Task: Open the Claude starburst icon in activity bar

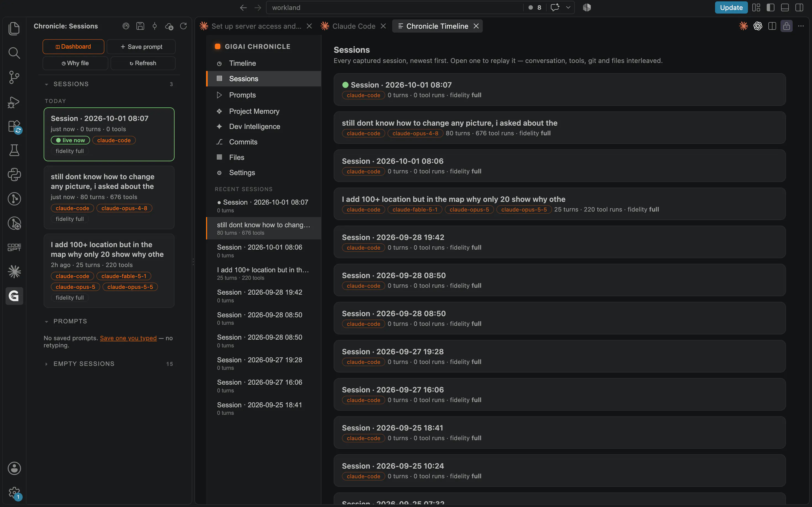Action: click(14, 272)
